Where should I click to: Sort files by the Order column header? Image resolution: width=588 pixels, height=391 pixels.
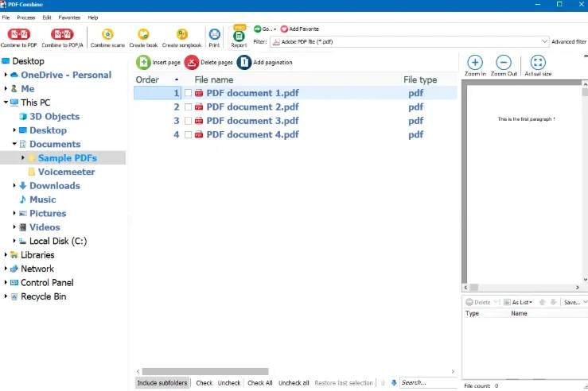[158, 79]
